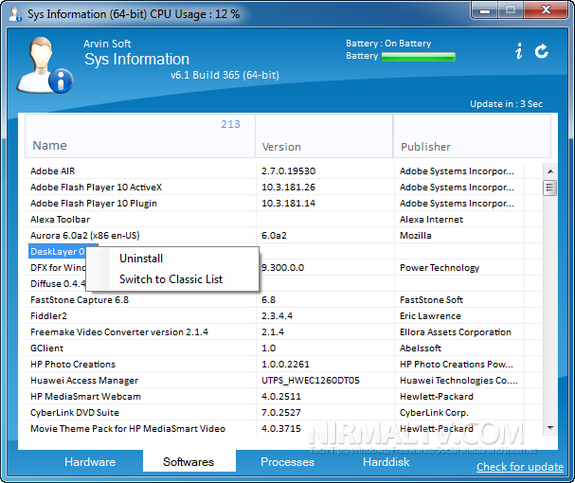This screenshot has height=483, width=575.
Task: Click the highlighted DeskLayer entry
Action: (x=57, y=252)
